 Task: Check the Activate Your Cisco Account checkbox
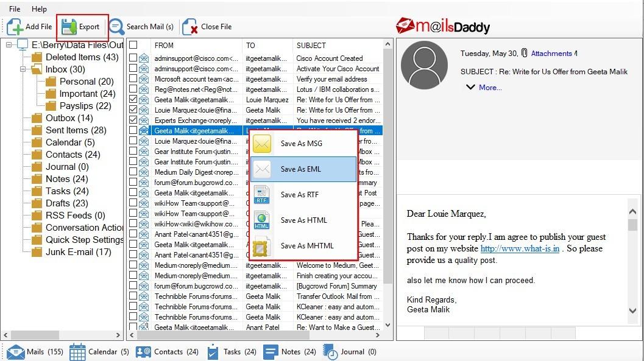(133, 68)
